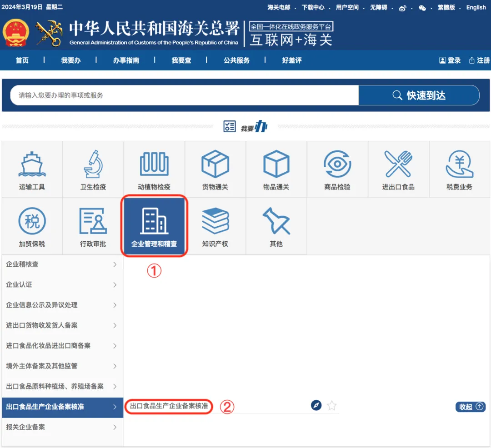
Task: Select 出口食品生产企业备案核准 in the sidebar
Action: [63, 407]
